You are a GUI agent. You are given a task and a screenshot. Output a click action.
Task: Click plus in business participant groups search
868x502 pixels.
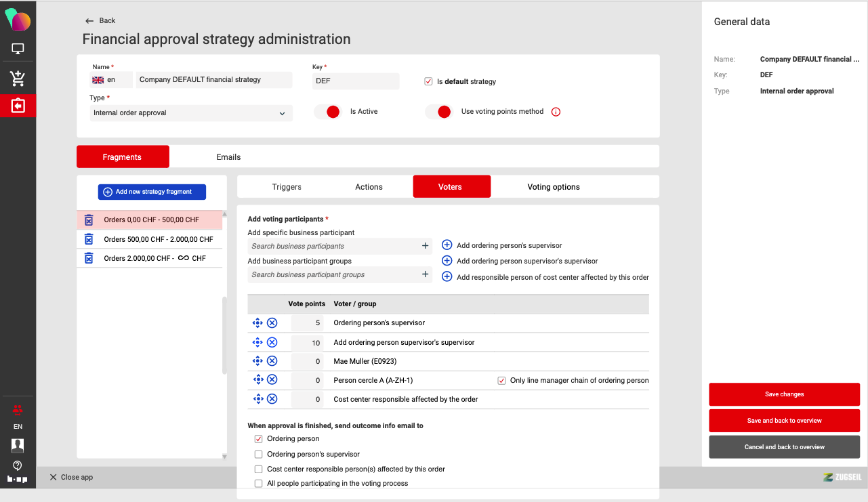(x=425, y=274)
